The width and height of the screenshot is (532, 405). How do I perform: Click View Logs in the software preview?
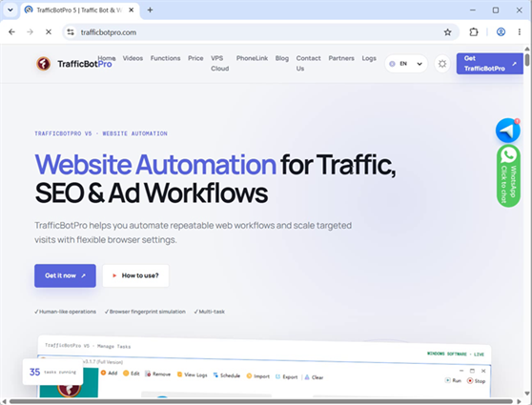(192, 375)
